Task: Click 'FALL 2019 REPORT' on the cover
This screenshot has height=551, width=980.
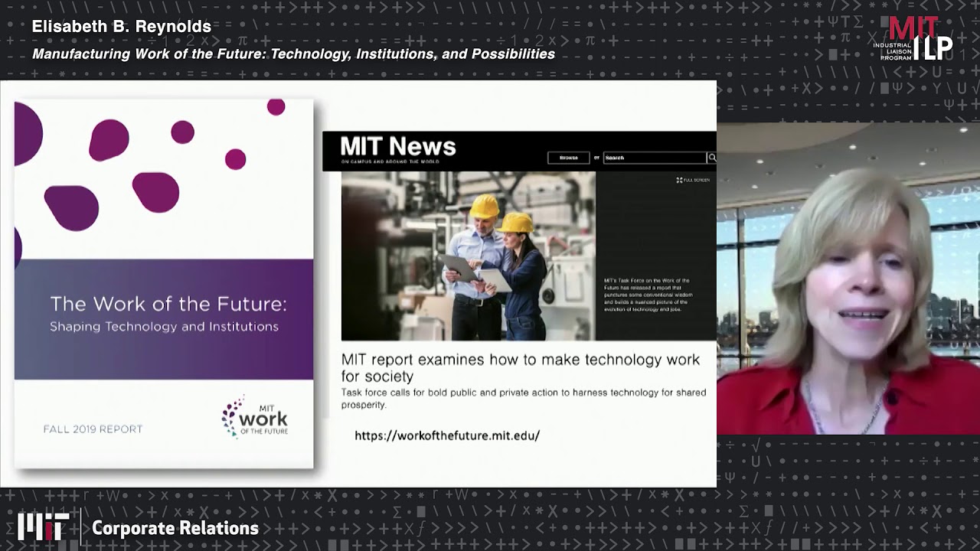Action: click(x=93, y=429)
